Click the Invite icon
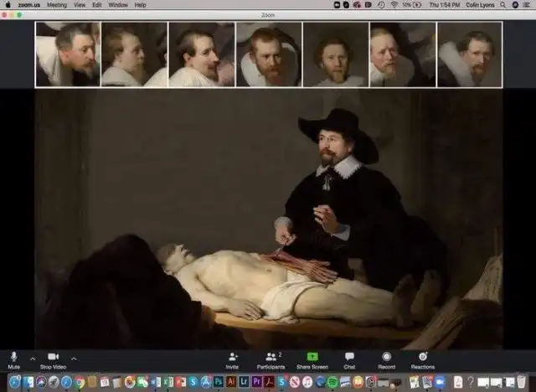The height and width of the screenshot is (392, 536). tap(232, 358)
